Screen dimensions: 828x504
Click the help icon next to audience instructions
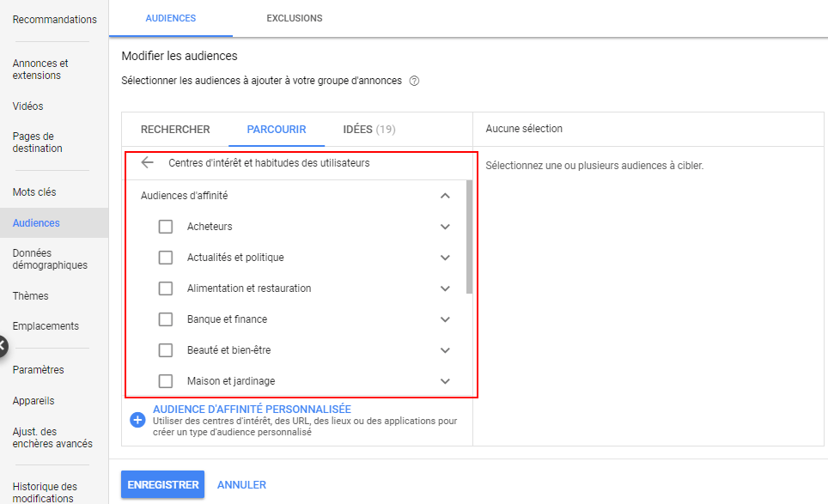pos(414,81)
